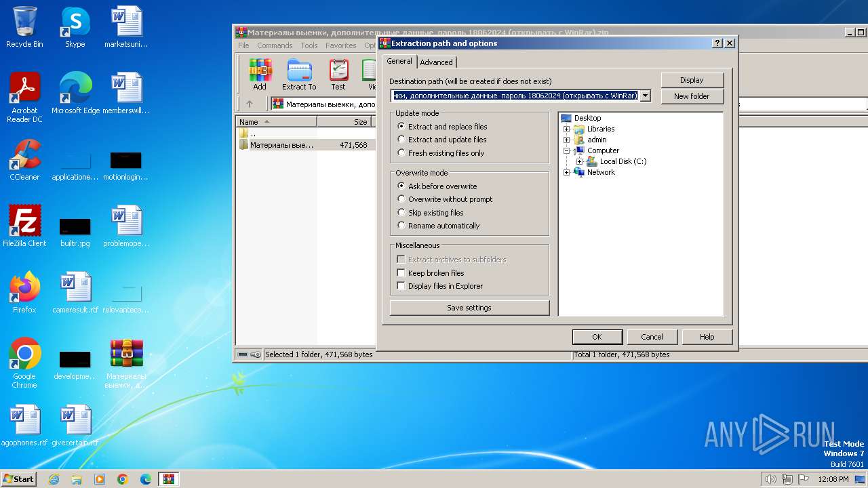Expand the Local Disk (C:) node
This screenshot has width=868, height=488.
pos(579,161)
